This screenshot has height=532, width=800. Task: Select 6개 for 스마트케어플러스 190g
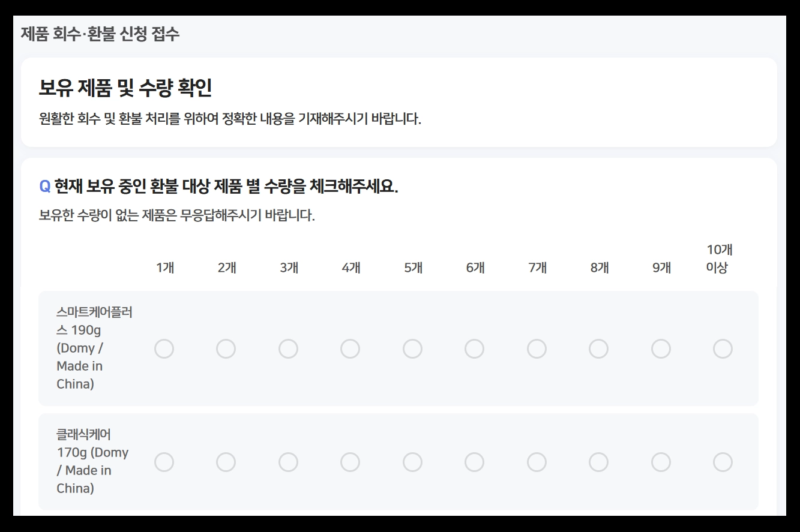pyautogui.click(x=474, y=348)
